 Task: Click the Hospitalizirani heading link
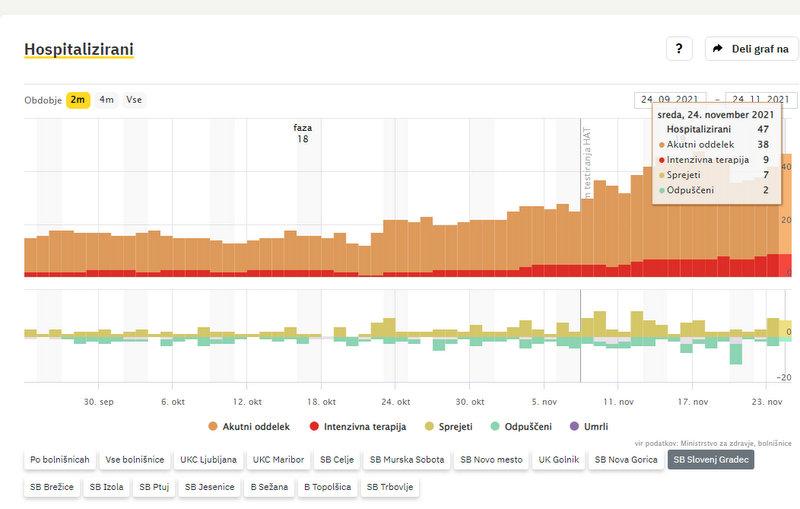[x=79, y=49]
